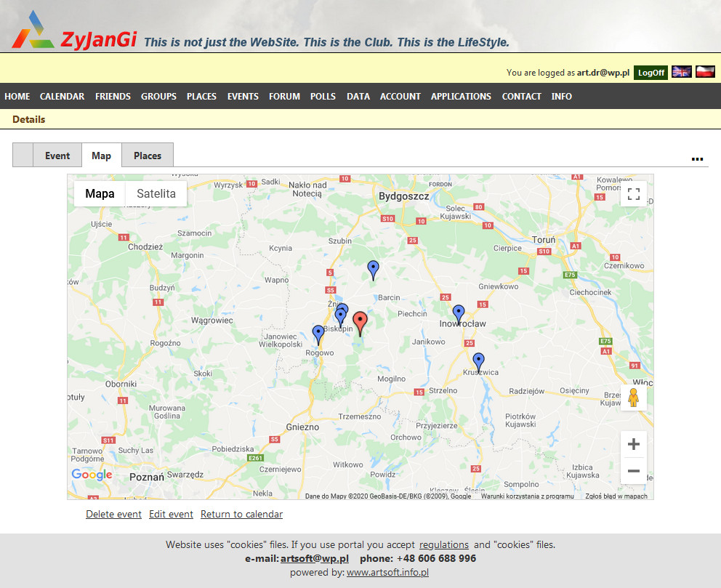Open CONTACT menu
The width and height of the screenshot is (721, 588).
click(521, 96)
